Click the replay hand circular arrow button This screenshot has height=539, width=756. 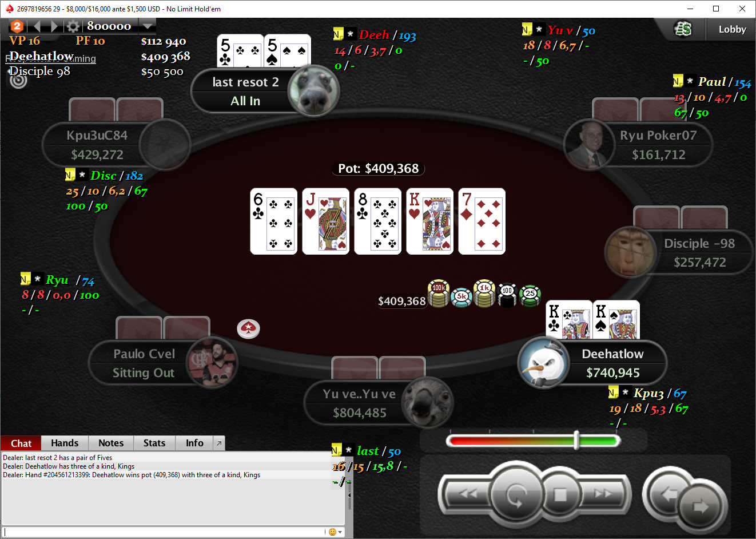[516, 495]
